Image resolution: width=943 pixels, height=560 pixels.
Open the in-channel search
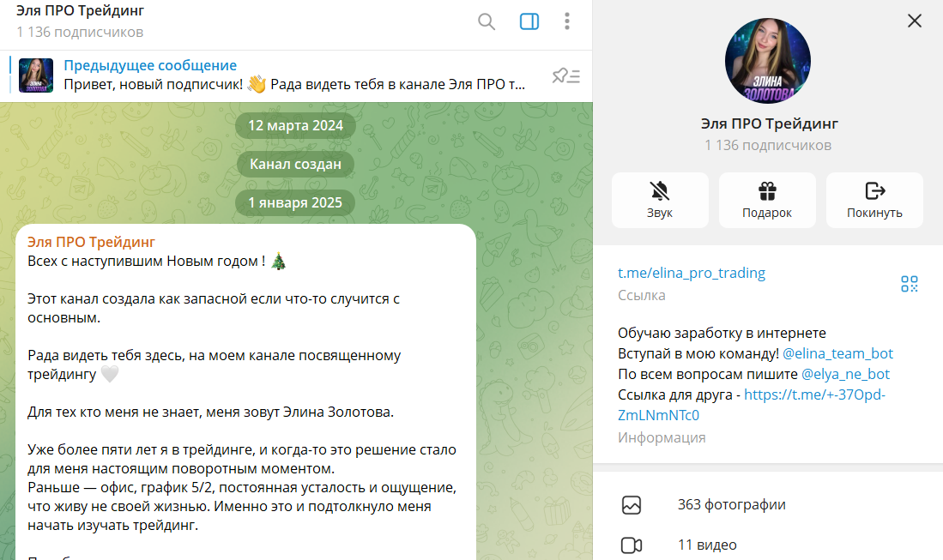point(487,22)
